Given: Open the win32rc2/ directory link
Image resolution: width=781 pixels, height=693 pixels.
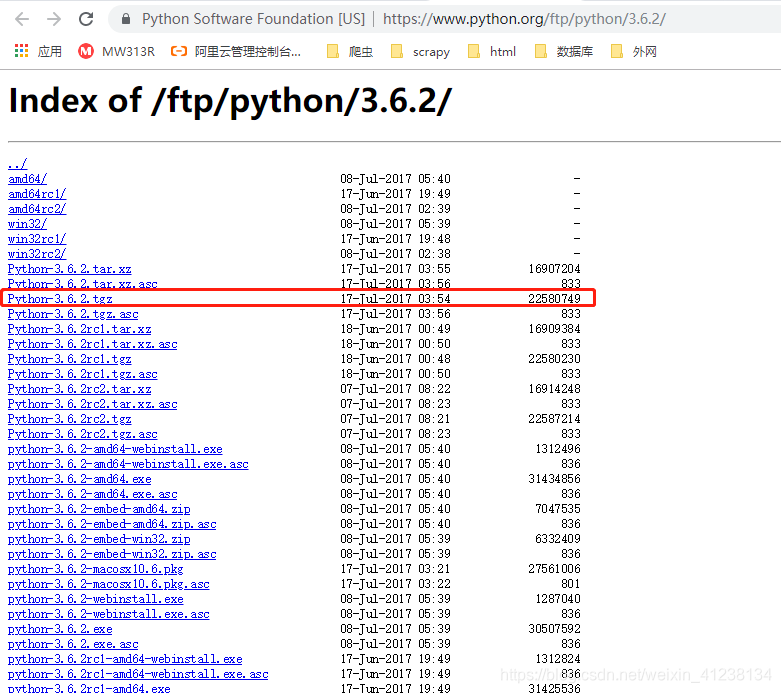Looking at the screenshot, I should click(37, 254).
